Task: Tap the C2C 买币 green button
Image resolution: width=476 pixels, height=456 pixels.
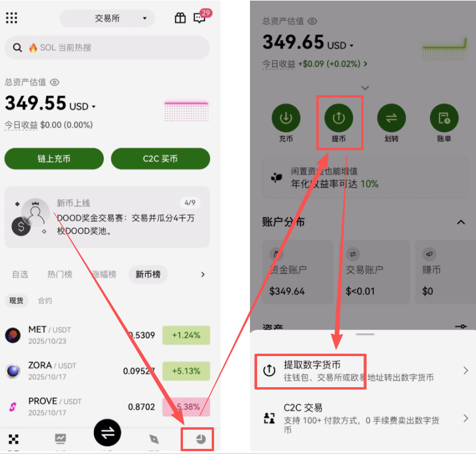Action: point(160,159)
